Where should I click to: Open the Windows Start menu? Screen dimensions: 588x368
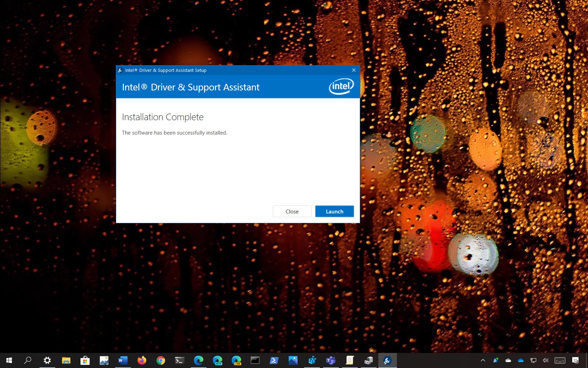tap(9, 360)
